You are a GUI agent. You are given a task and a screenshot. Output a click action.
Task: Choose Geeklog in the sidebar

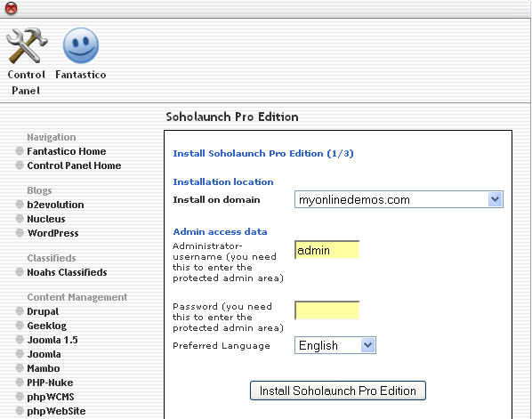[x=47, y=326]
